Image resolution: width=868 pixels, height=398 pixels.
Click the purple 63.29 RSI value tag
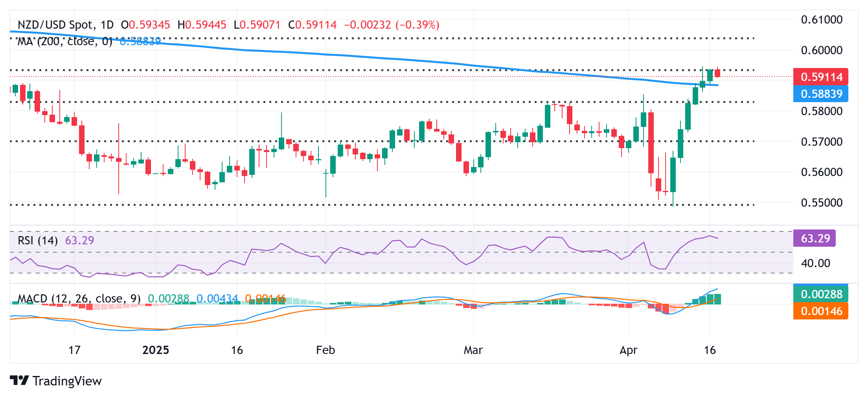click(x=815, y=238)
